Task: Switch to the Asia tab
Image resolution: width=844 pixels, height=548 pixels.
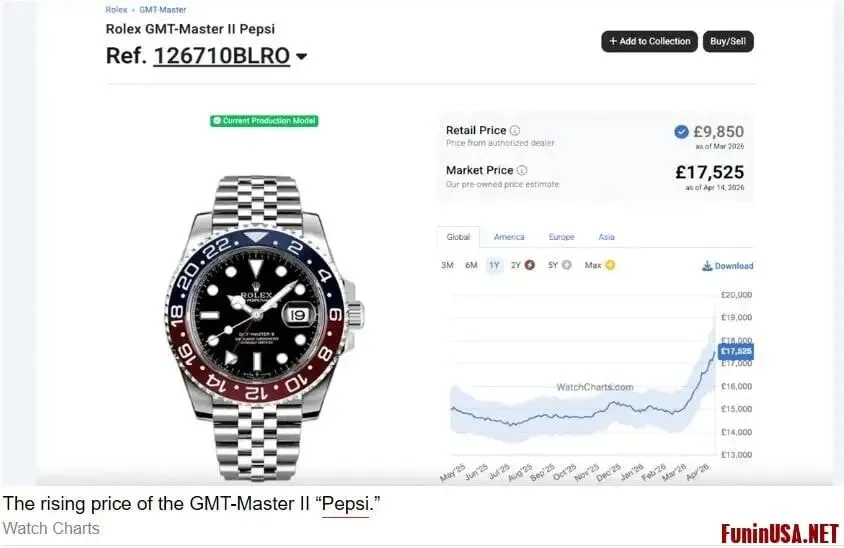Action: 606,237
